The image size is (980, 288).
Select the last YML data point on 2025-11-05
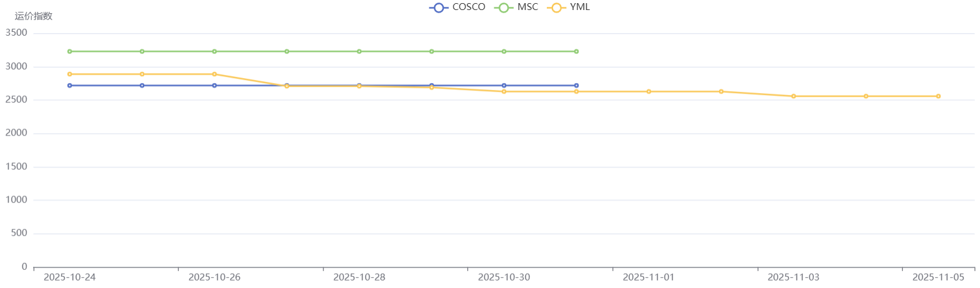tap(938, 96)
